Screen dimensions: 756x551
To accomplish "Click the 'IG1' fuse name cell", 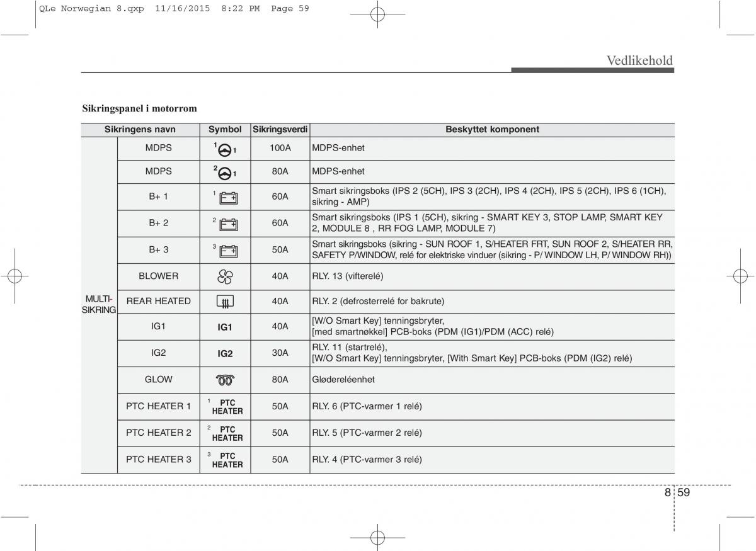I will pos(159,326).
